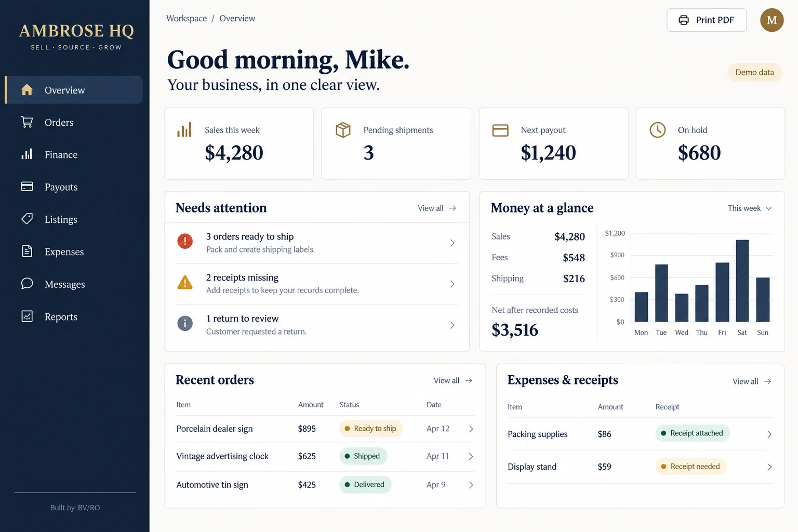798x532 pixels.
Task: Click the Payouts card icon in sidebar
Action: click(27, 187)
